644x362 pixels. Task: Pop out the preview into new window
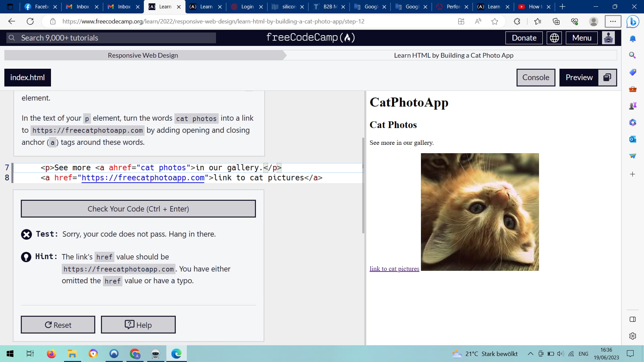[607, 77]
